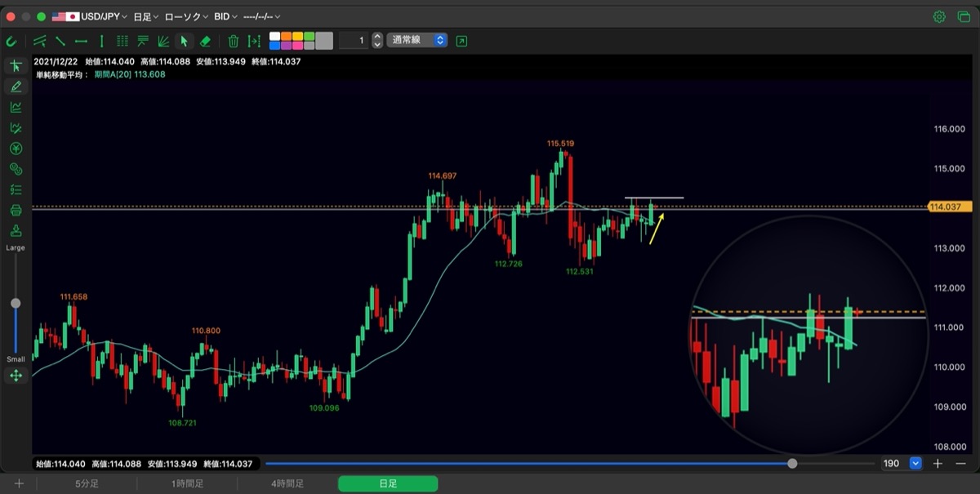The image size is (980, 494).
Task: Click the checklist icon in sidebar
Action: (16, 189)
